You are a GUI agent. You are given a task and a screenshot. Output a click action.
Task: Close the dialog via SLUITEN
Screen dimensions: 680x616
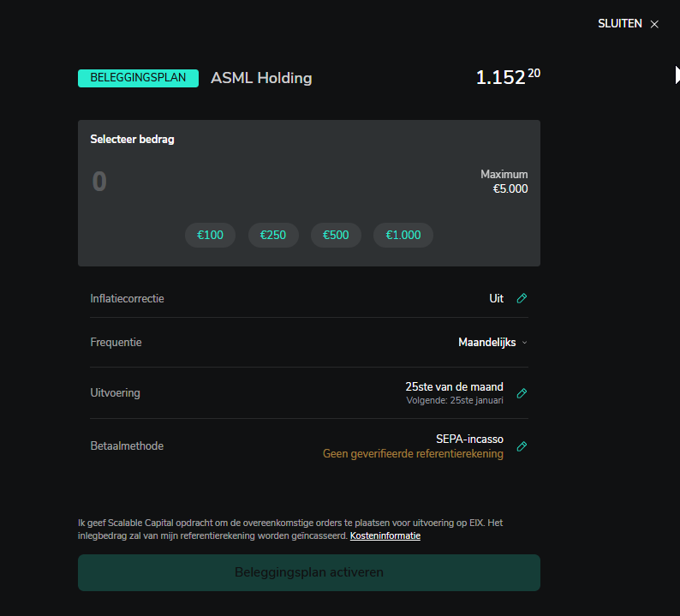coord(628,24)
